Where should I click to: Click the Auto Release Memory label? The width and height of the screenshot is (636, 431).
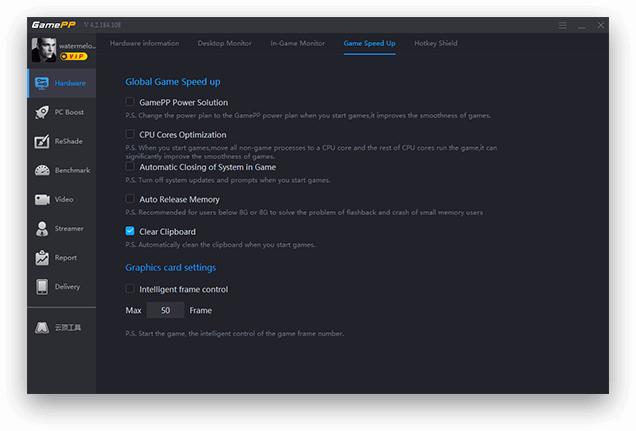179,199
